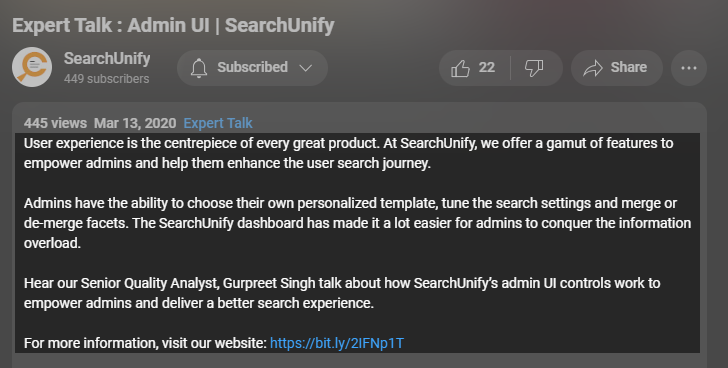Click the SearchUnify channel avatar logo

click(32, 67)
